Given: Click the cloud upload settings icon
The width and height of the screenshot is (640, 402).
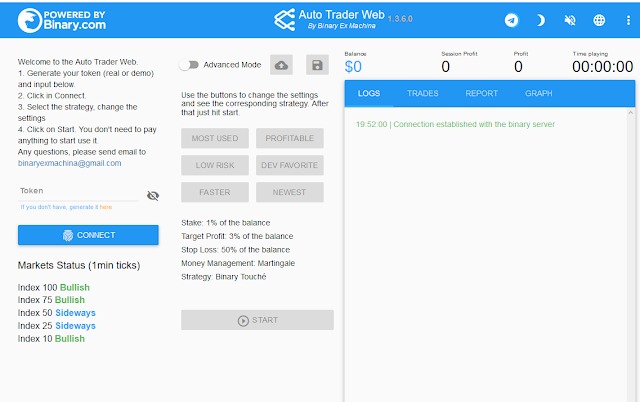Looking at the screenshot, I should click(281, 65).
